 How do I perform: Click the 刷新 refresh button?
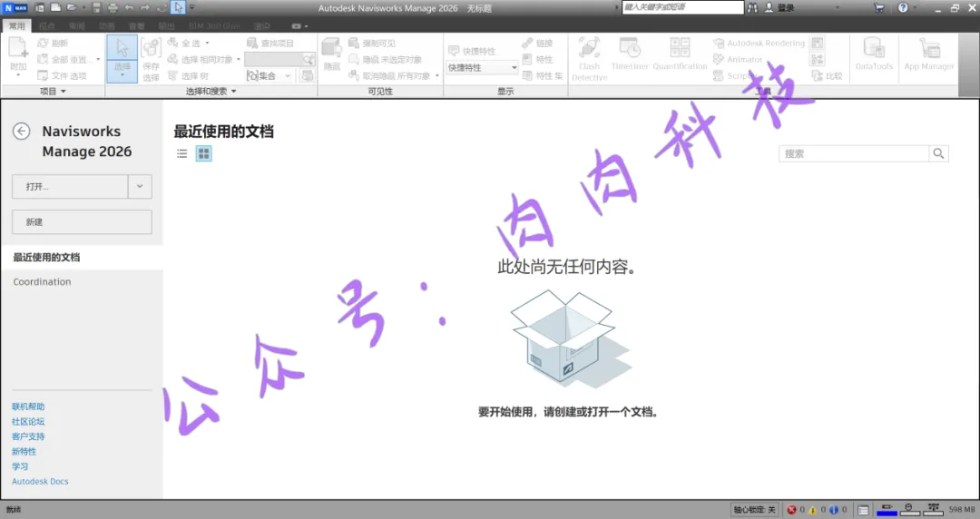point(54,44)
